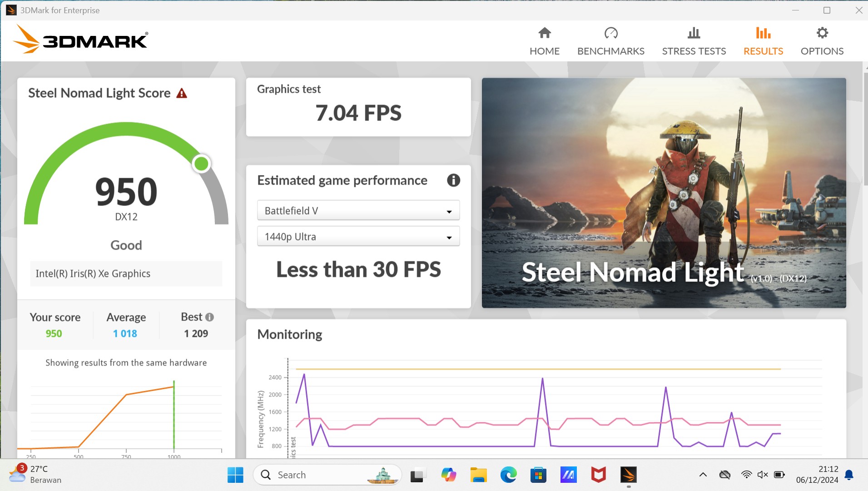The image size is (868, 491).
Task: Switch to the RESULTS tab
Action: [763, 51]
